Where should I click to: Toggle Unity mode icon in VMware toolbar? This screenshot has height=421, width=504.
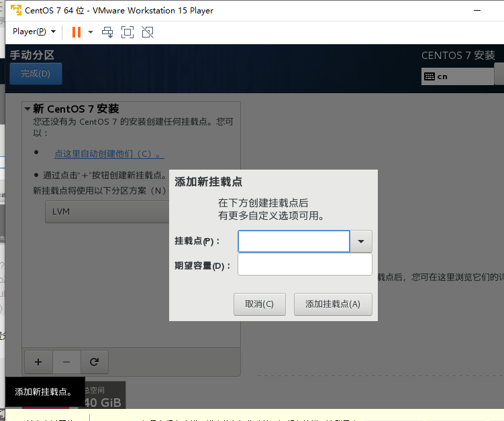148,32
